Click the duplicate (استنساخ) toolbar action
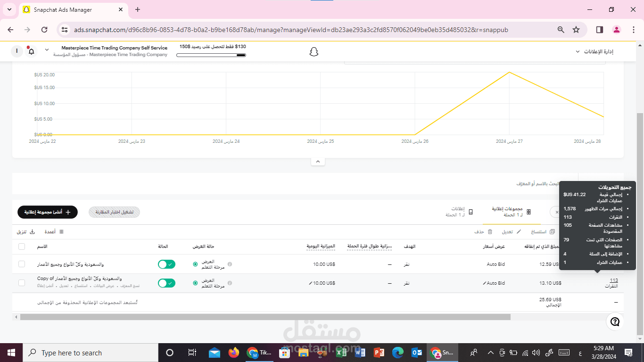 [542, 231]
